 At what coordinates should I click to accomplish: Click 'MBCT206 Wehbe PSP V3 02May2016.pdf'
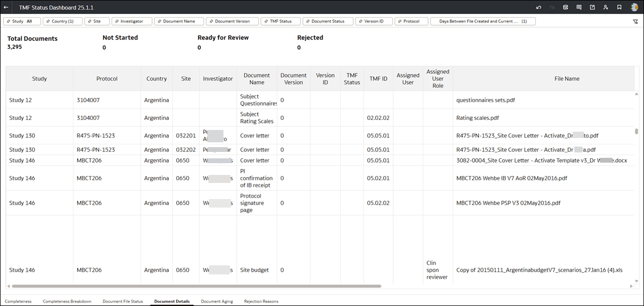508,203
